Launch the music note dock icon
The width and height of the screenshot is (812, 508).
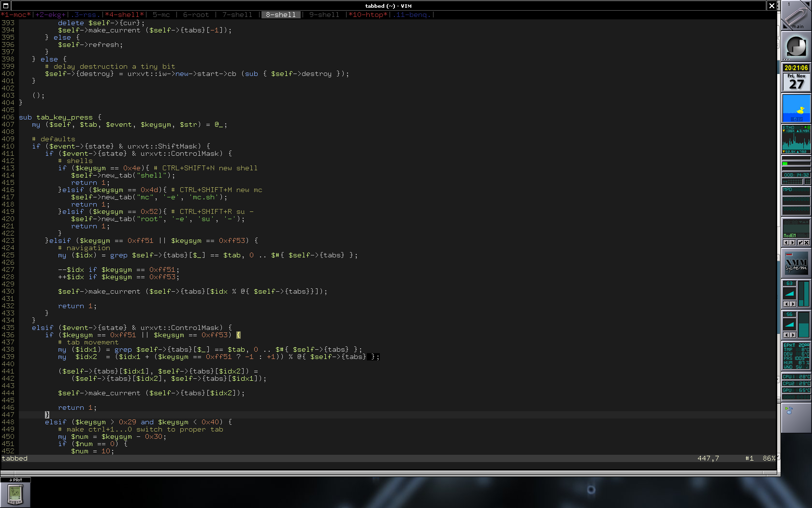[796, 417]
